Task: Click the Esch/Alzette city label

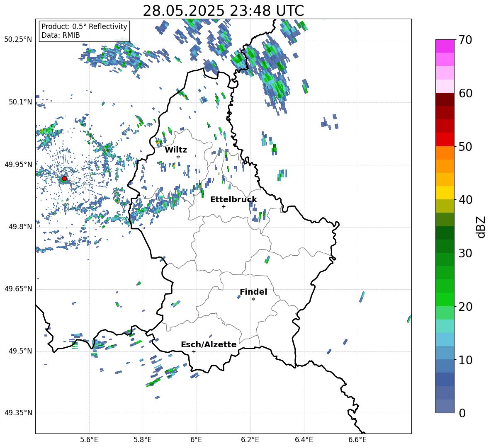Action: [x=209, y=344]
